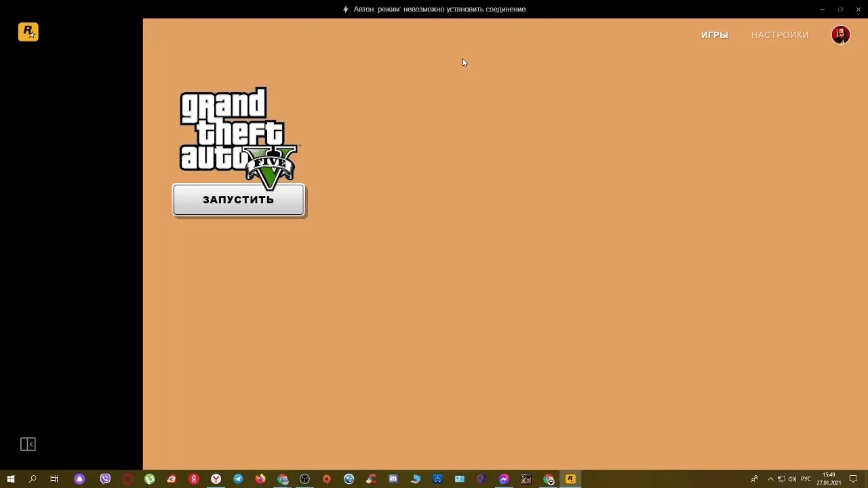868x488 pixels.
Task: Open Windows taskbar search
Action: [33, 479]
